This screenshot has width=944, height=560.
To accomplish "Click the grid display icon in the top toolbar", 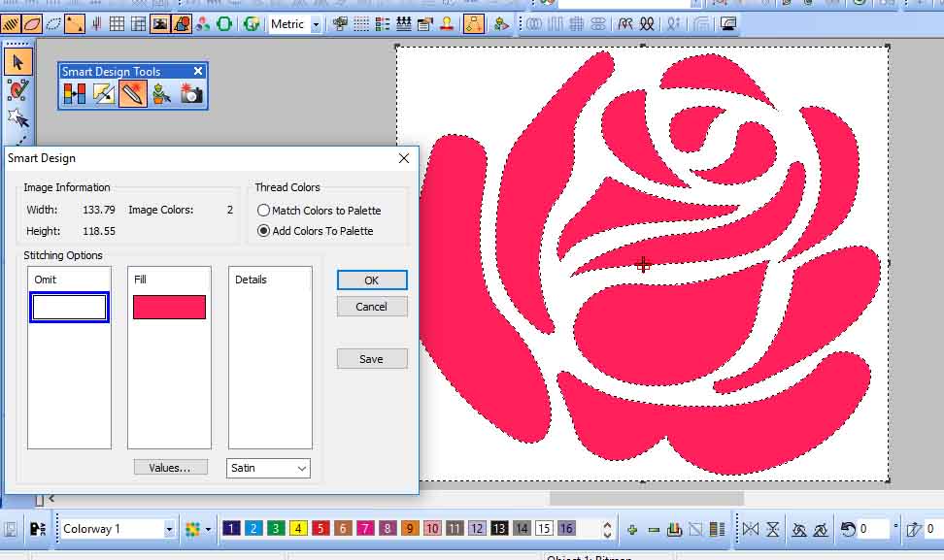I will coord(116,23).
